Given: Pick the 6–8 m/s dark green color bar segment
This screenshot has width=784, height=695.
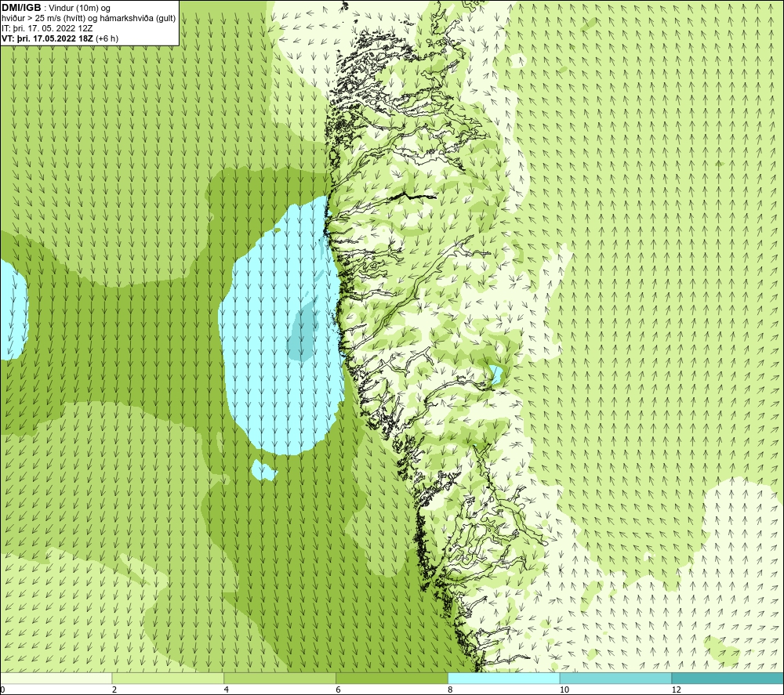Looking at the screenshot, I should coord(392,678).
